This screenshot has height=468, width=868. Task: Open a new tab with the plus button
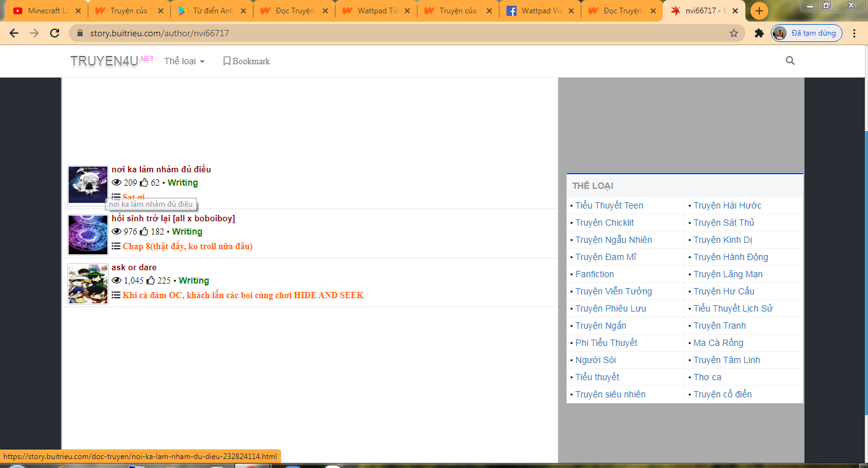pos(759,11)
